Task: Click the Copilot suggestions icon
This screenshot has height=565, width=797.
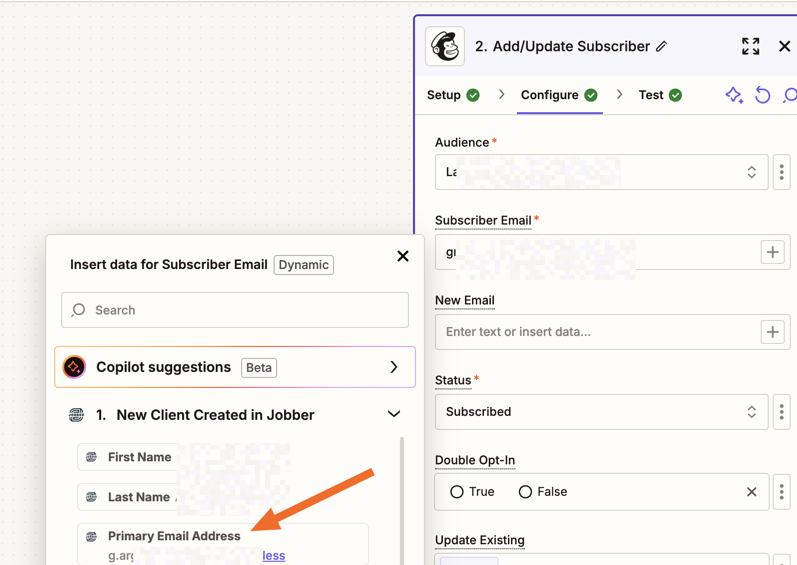Action: [74, 367]
